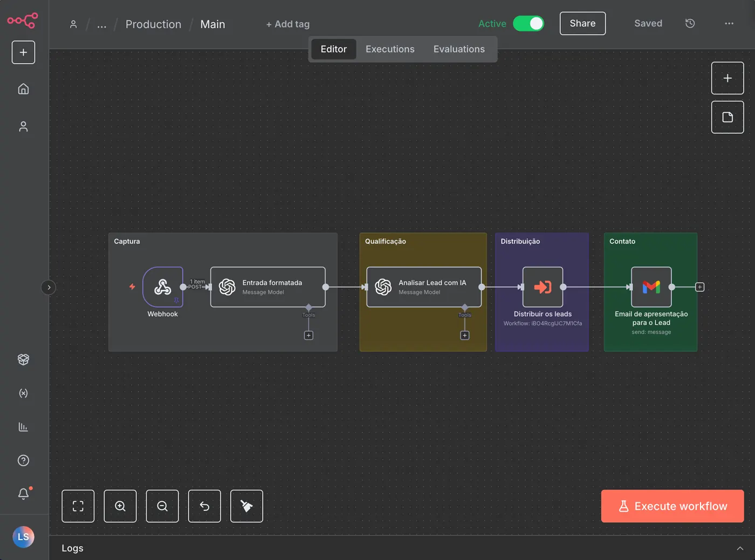Click breadcrumb person icon
This screenshot has width=755, height=560.
(73, 24)
